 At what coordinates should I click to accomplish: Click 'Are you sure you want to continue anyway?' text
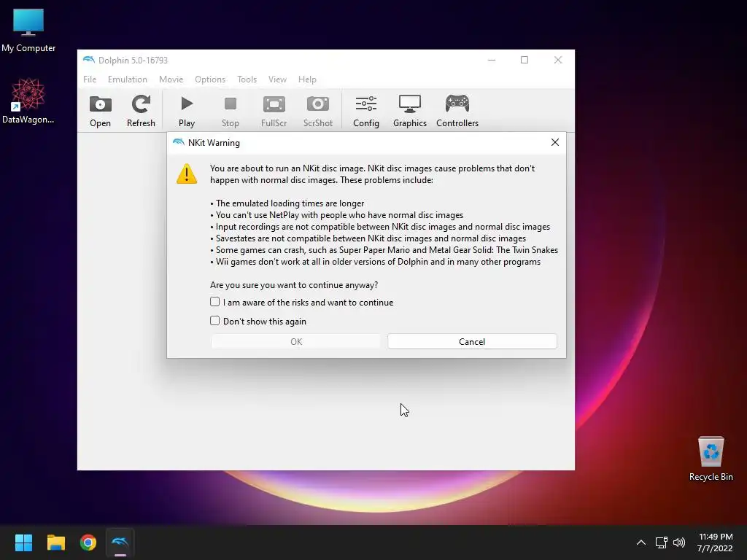coord(294,285)
